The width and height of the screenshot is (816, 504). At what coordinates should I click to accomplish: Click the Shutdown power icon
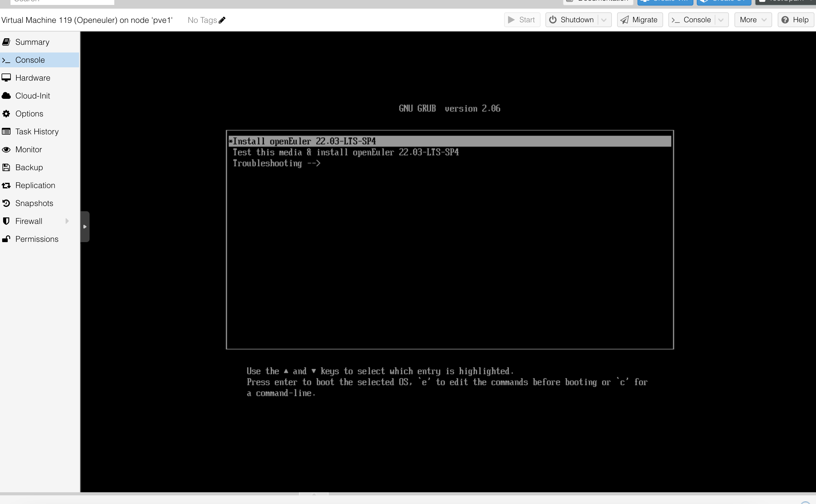click(x=553, y=20)
